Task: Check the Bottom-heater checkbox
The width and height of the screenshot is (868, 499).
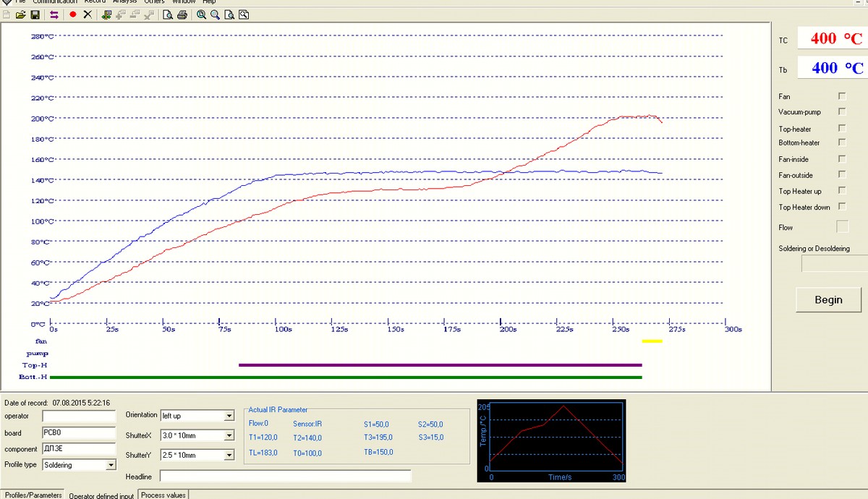Action: click(841, 143)
